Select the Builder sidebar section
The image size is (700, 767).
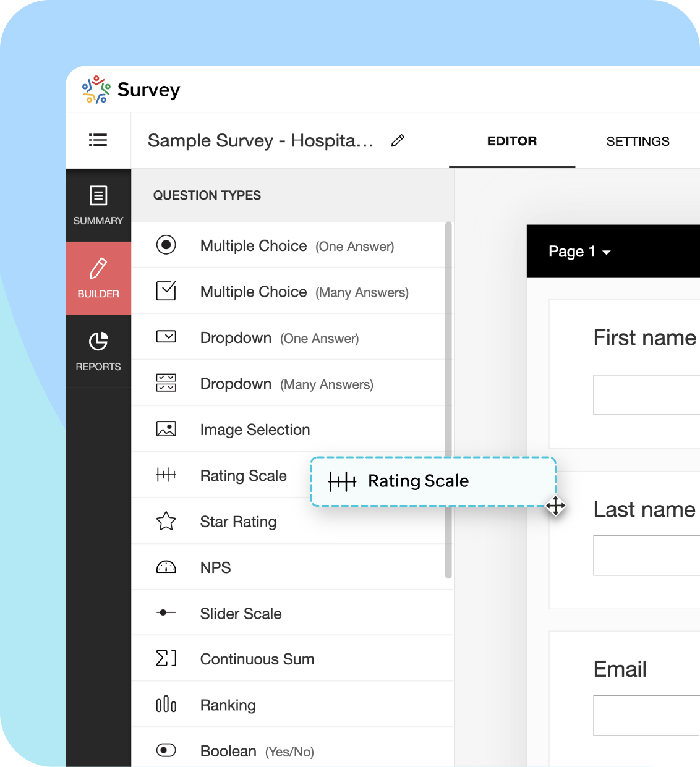pos(98,279)
